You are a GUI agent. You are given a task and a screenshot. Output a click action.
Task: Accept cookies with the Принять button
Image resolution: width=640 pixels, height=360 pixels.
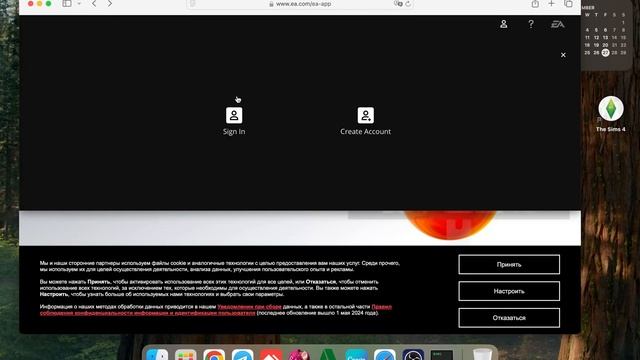coord(509,264)
